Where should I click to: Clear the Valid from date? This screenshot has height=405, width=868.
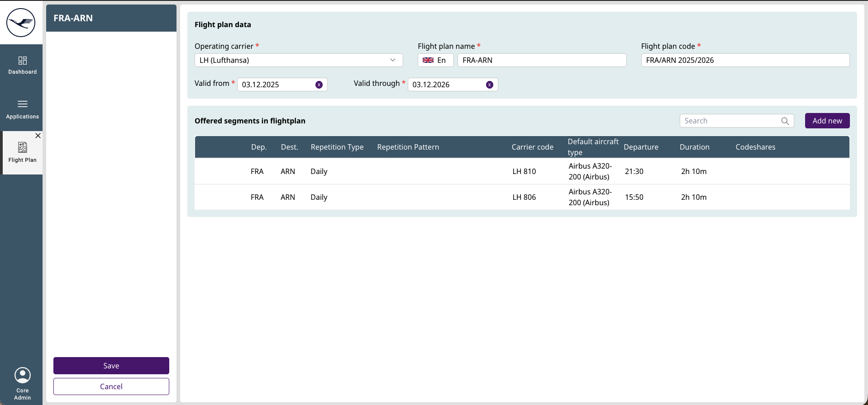319,85
